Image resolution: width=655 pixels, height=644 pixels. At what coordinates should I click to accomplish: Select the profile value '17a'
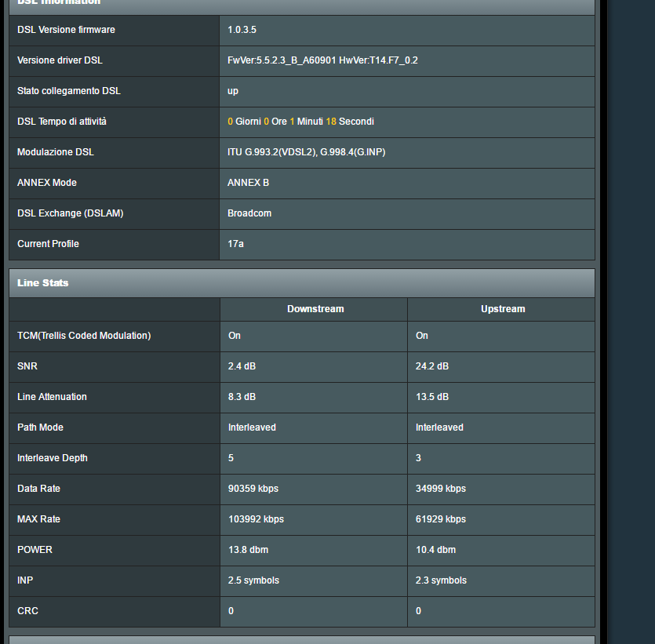point(235,244)
